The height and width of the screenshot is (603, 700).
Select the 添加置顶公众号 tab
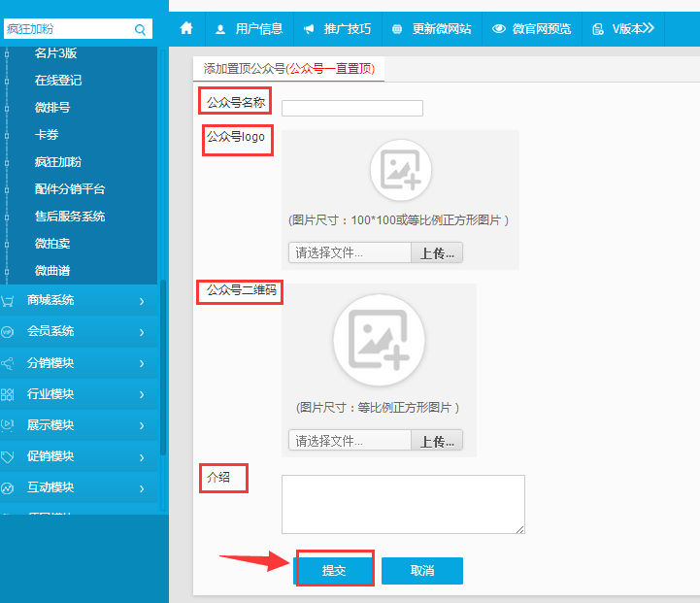289,69
